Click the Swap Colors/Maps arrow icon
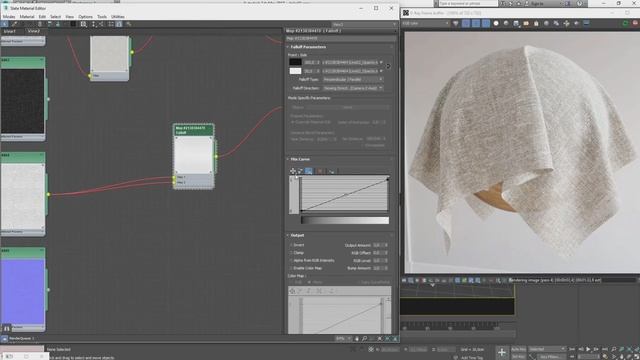The width and height of the screenshot is (640, 360). click(x=388, y=66)
